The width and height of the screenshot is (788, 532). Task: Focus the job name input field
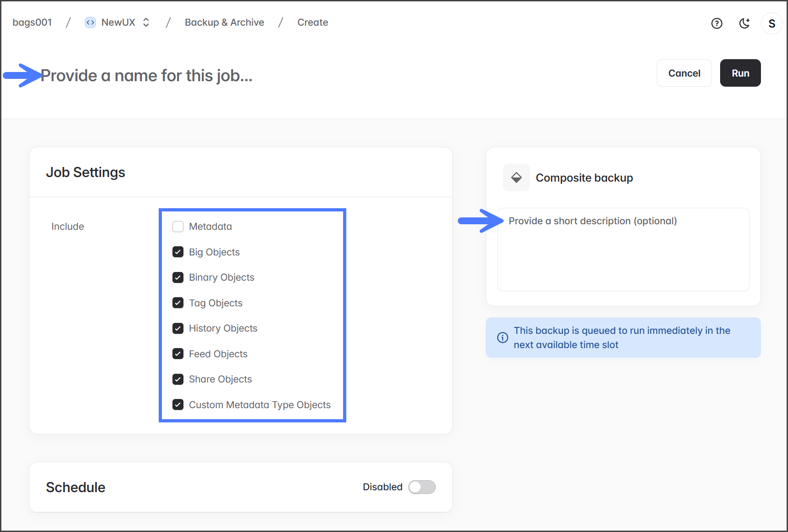pyautogui.click(x=147, y=76)
